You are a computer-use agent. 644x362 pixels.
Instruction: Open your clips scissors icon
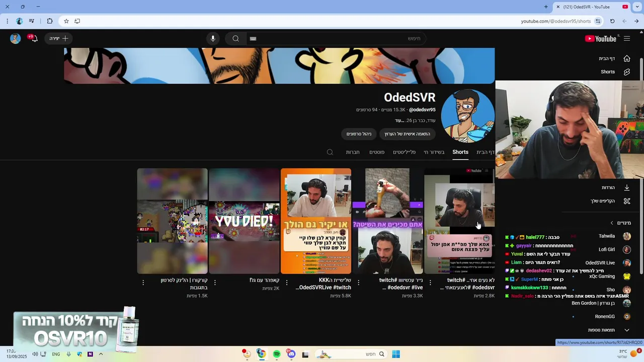click(x=627, y=201)
